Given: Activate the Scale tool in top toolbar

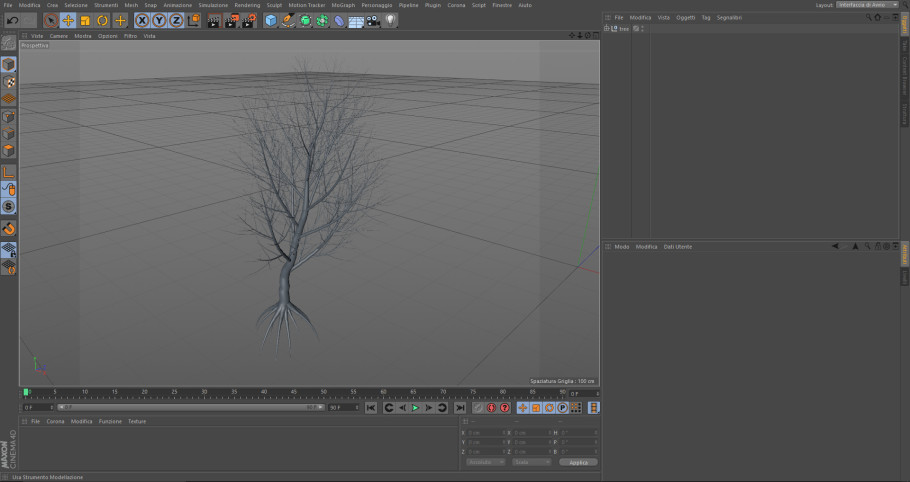Looking at the screenshot, I should coord(85,21).
